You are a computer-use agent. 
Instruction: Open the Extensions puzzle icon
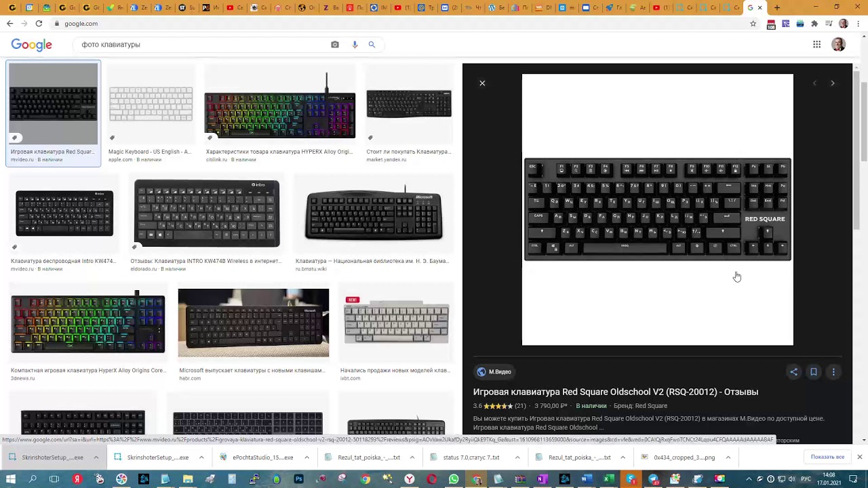coord(814,24)
